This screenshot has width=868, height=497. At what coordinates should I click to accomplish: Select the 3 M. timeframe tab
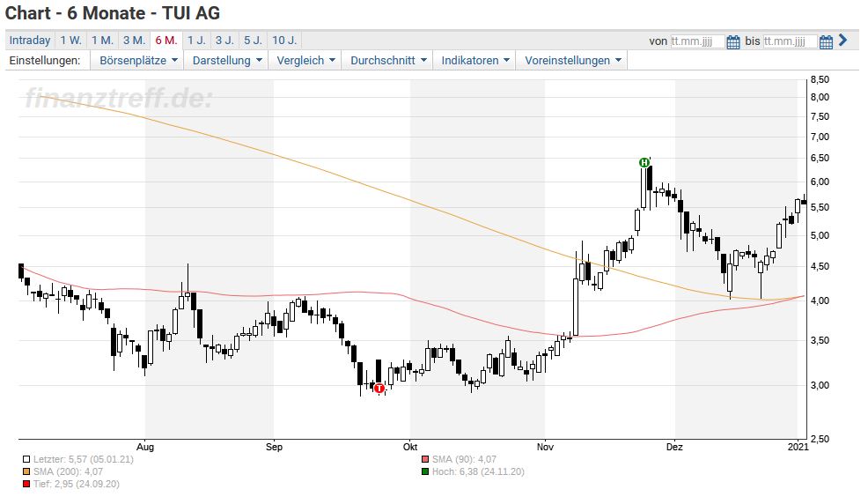click(134, 41)
